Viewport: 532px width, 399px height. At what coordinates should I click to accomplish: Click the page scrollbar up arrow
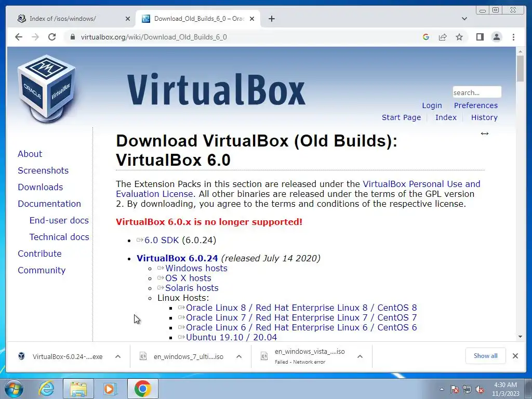(521, 51)
